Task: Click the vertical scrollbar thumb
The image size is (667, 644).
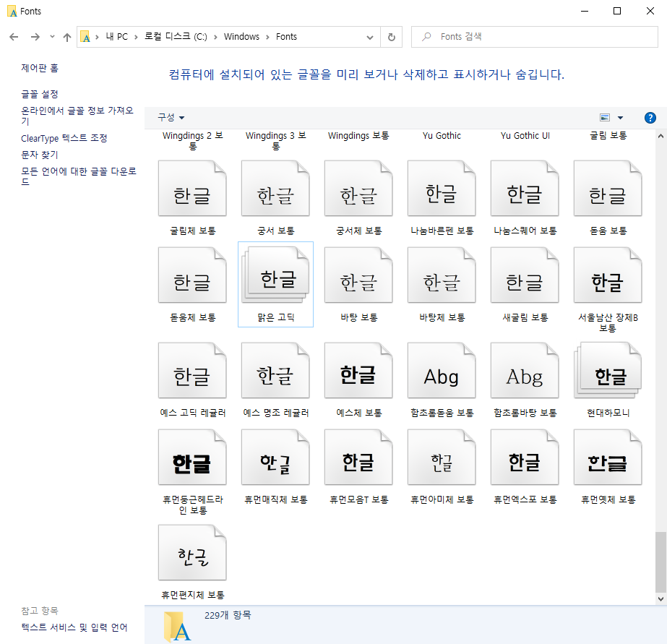Action: (660, 562)
